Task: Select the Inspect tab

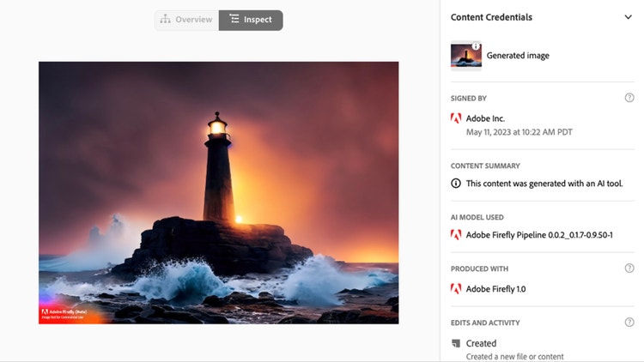Action: click(x=251, y=20)
